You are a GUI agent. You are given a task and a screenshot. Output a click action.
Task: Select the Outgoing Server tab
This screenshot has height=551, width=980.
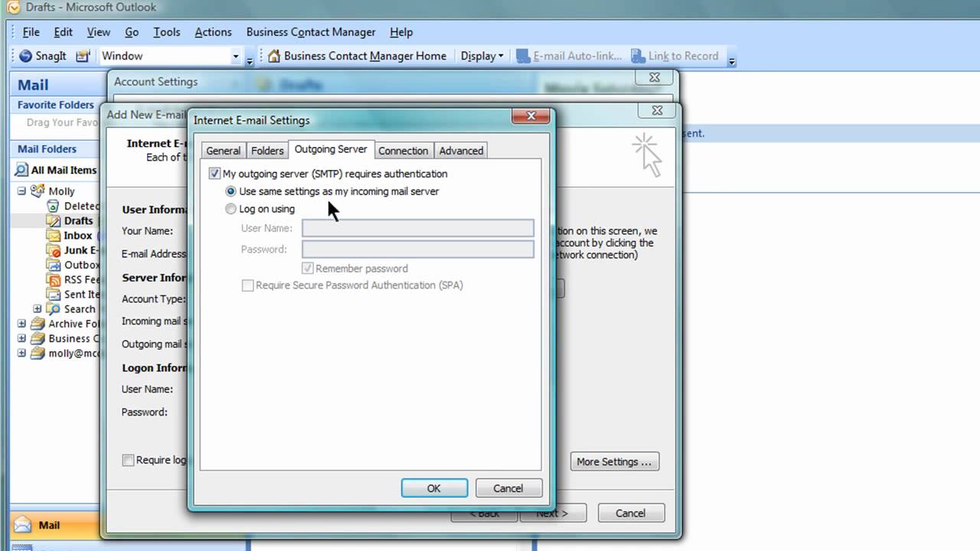(331, 149)
